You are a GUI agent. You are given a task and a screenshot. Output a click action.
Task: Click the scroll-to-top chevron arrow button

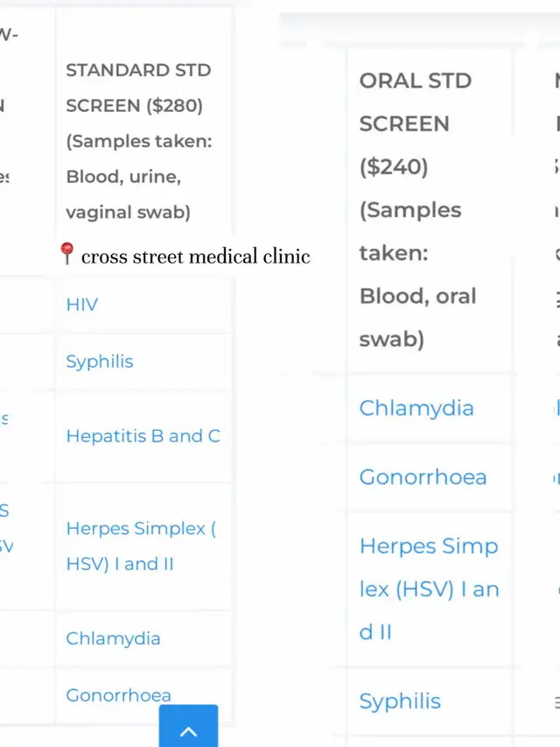point(189,728)
